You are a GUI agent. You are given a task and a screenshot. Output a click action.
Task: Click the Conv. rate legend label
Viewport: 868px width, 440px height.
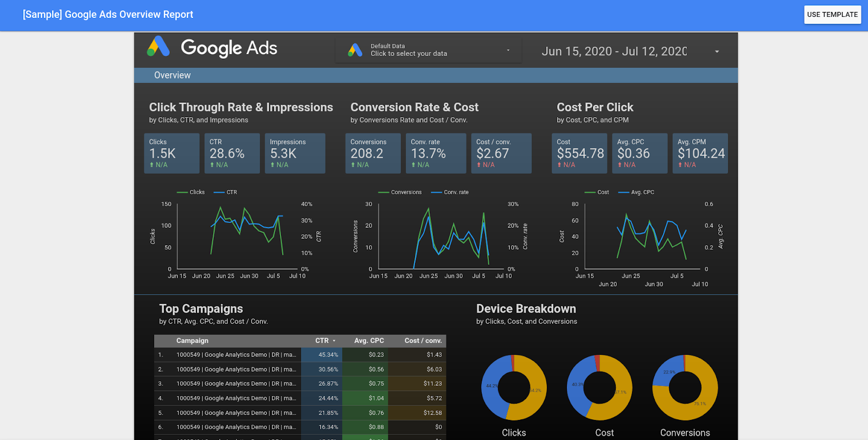coord(456,193)
